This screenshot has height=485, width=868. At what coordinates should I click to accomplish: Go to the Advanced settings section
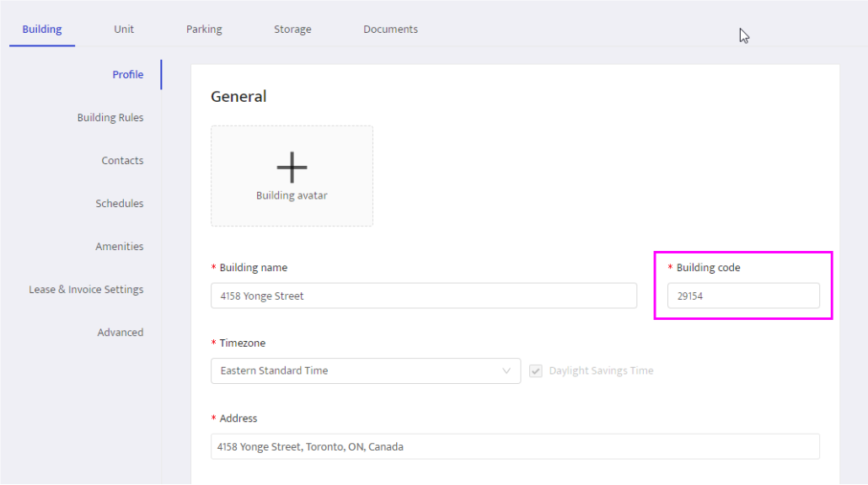coord(121,333)
